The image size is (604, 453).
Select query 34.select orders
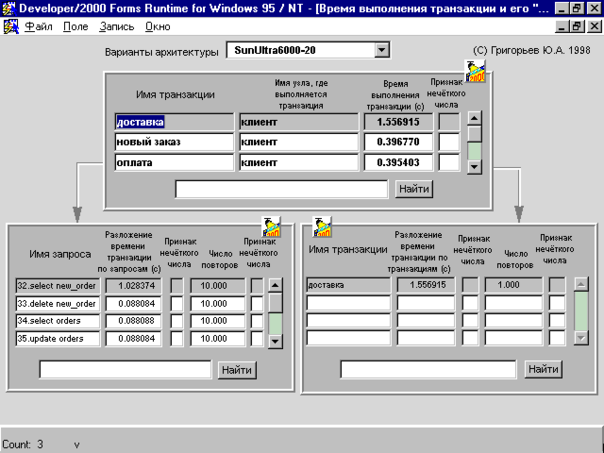pos(58,321)
